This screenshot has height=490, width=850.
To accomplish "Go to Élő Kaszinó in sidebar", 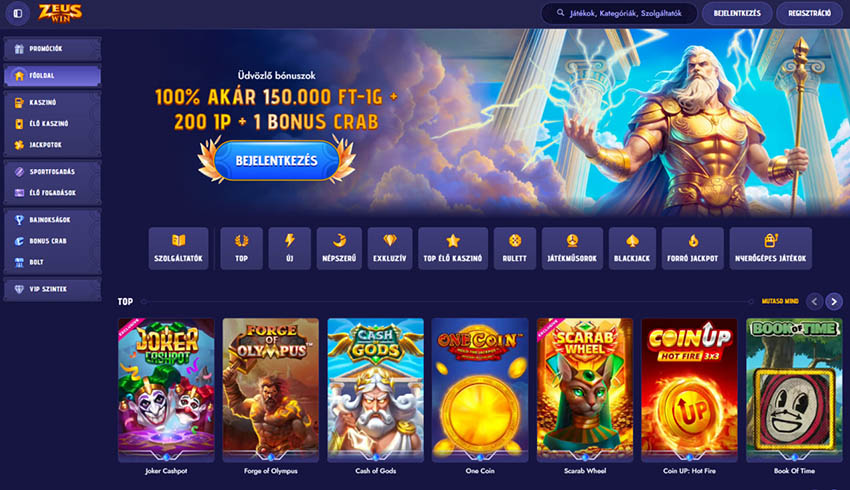I will point(52,124).
